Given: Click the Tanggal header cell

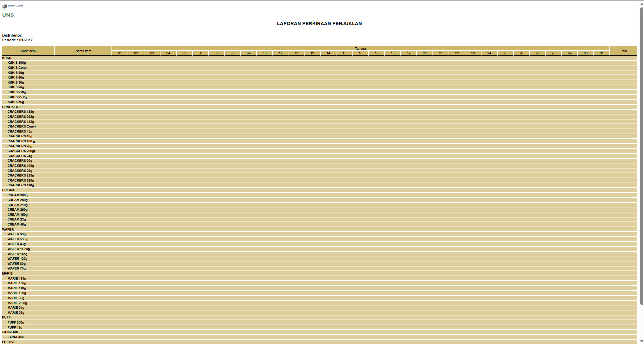Looking at the screenshot, I should [361, 49].
